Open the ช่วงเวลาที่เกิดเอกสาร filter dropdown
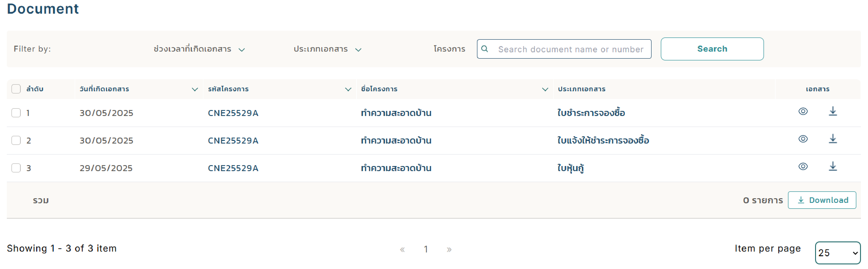The image size is (868, 269). click(199, 49)
